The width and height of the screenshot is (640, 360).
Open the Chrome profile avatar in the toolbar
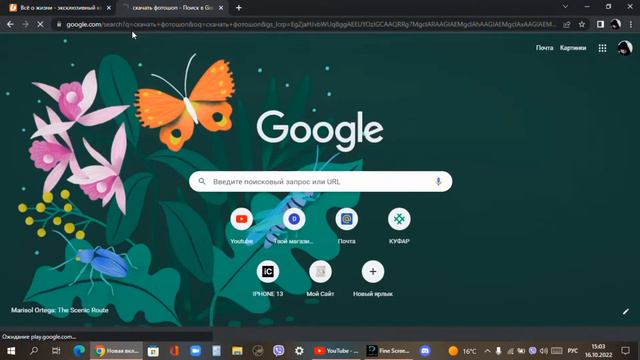click(616, 24)
